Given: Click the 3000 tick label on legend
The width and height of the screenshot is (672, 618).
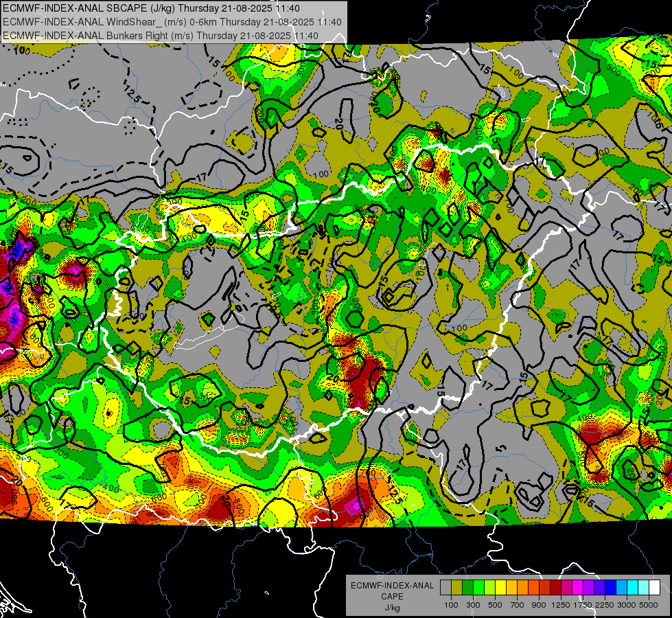Looking at the screenshot, I should pyautogui.click(x=627, y=605).
